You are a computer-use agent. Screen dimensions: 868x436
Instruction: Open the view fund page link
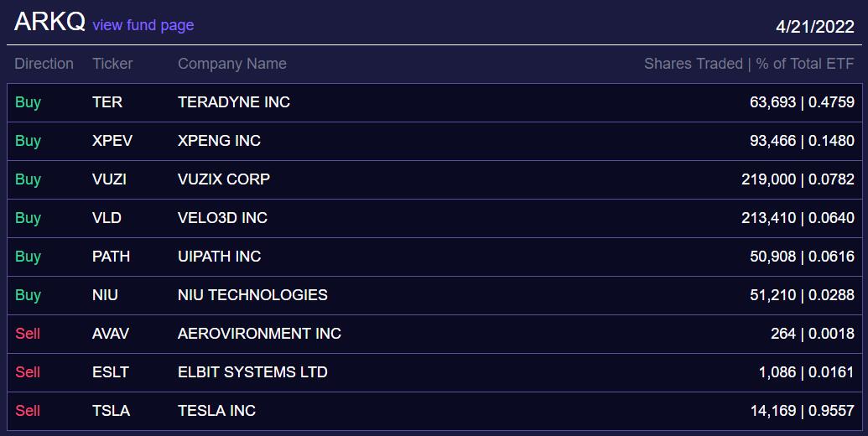tap(143, 25)
